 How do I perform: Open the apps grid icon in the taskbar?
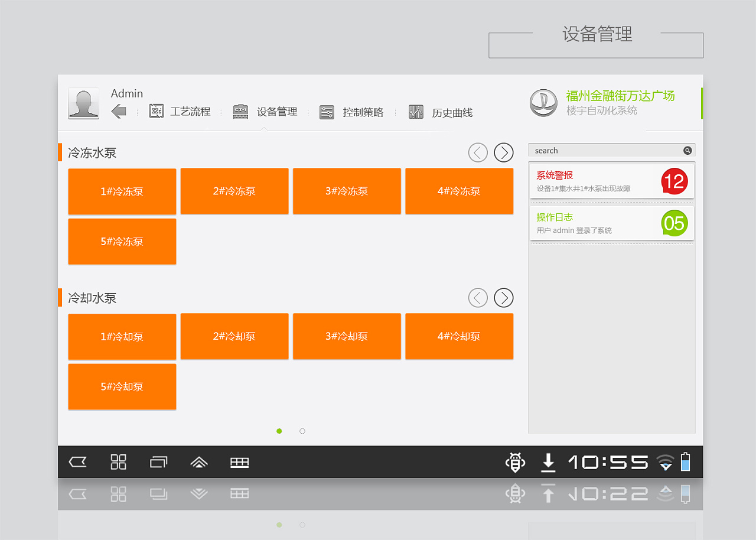[x=118, y=462]
